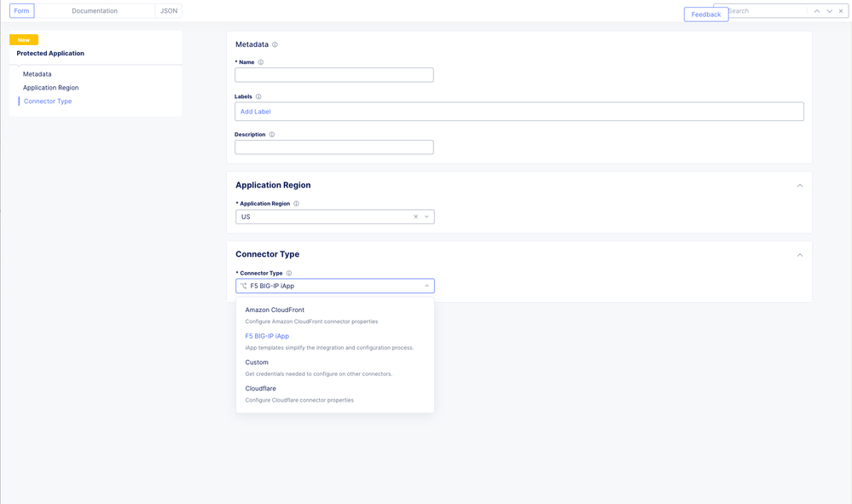Collapse the Connector Type section

pyautogui.click(x=800, y=254)
